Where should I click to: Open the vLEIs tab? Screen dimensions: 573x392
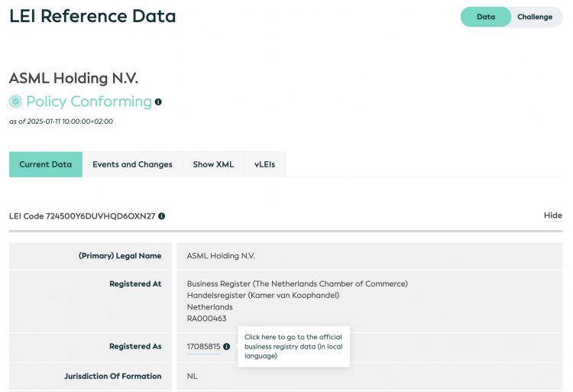(x=265, y=164)
